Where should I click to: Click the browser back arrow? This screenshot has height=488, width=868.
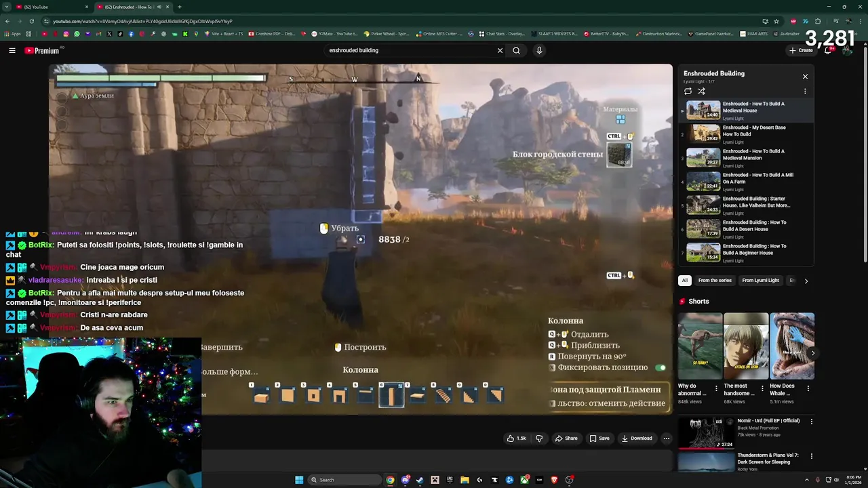coord(7,21)
